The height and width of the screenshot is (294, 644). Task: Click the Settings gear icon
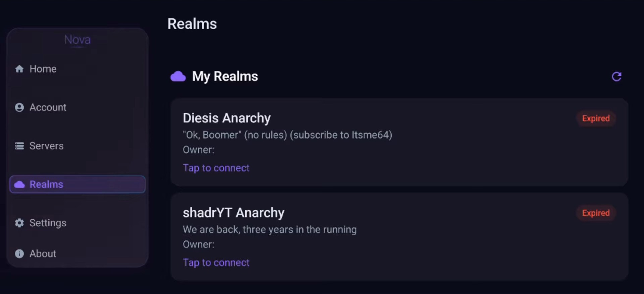pos(19,223)
